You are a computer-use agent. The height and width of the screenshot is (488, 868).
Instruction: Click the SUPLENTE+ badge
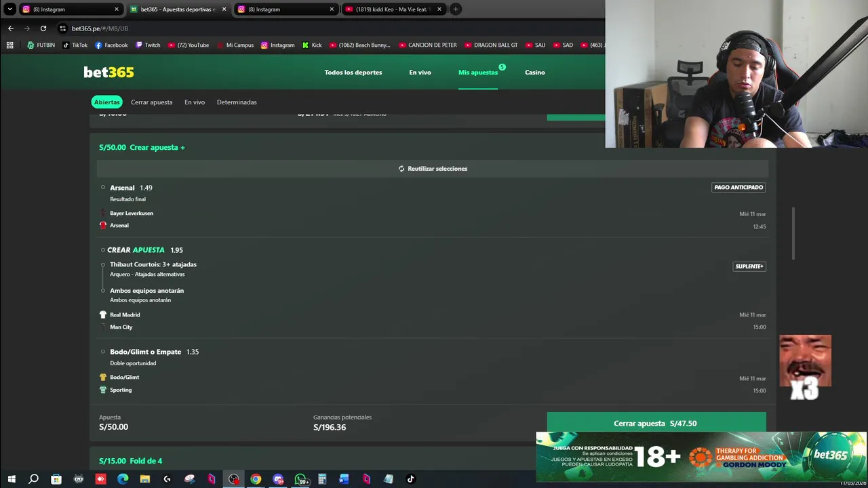[749, 267]
